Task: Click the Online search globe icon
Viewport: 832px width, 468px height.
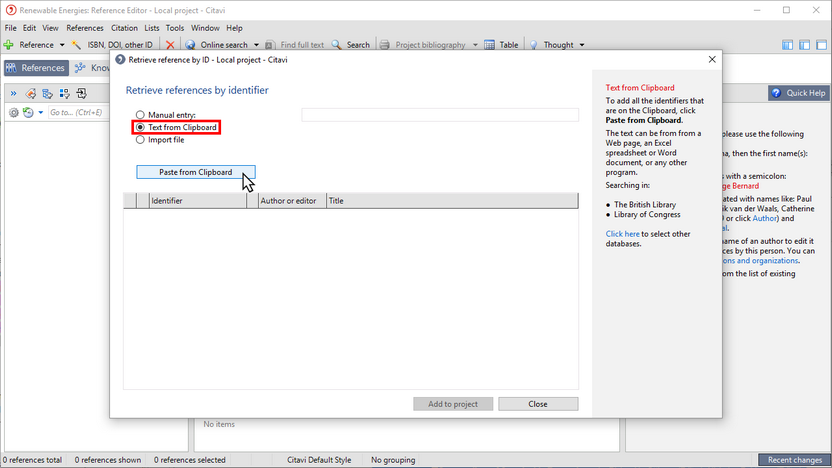Action: [x=190, y=45]
